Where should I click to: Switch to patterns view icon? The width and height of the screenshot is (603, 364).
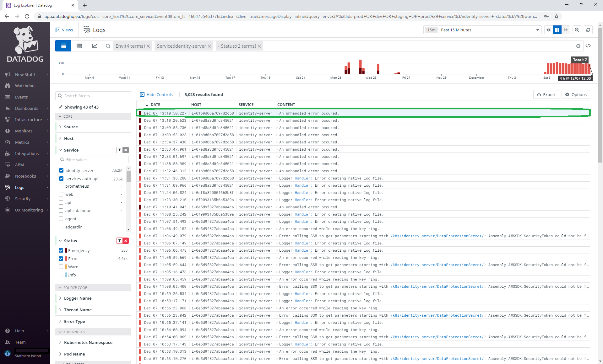click(x=79, y=46)
